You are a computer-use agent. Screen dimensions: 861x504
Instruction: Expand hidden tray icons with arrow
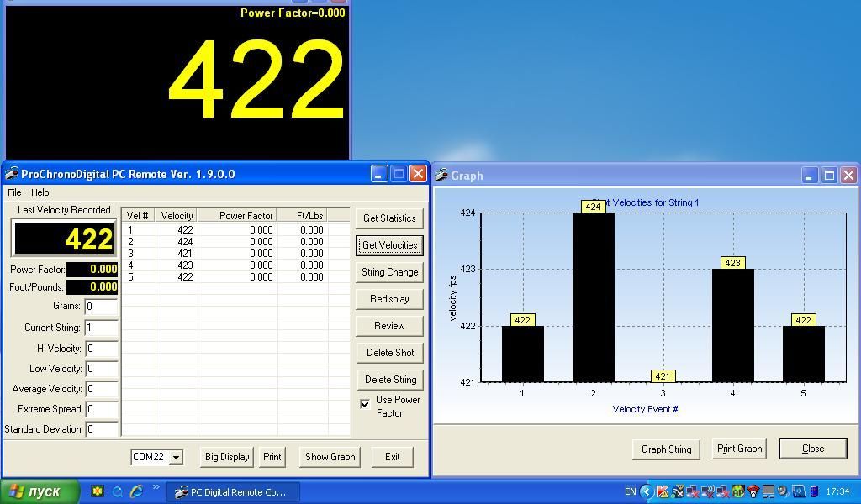click(x=647, y=491)
